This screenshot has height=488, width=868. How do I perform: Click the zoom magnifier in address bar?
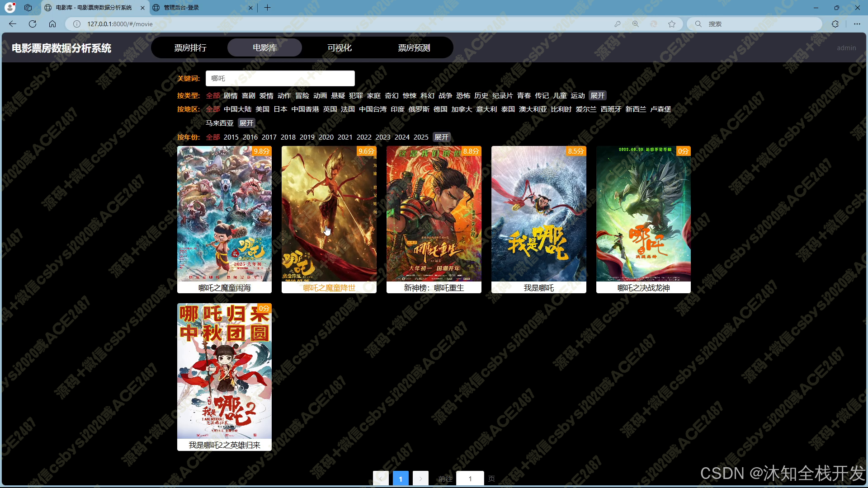point(636,24)
